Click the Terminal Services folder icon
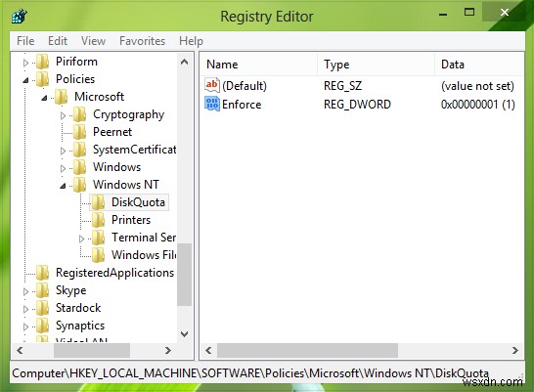Image resolution: width=534 pixels, height=392 pixels. point(99,238)
